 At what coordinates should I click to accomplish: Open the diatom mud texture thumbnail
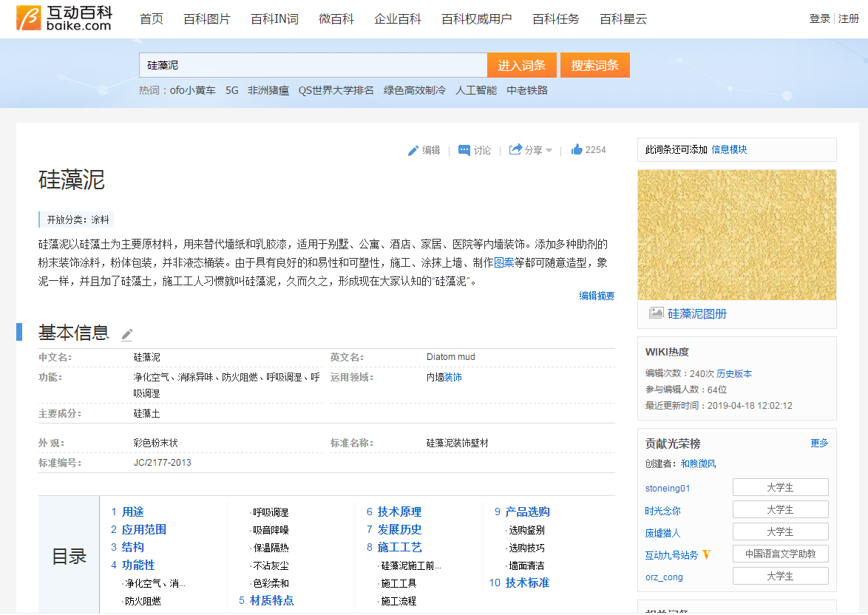737,235
